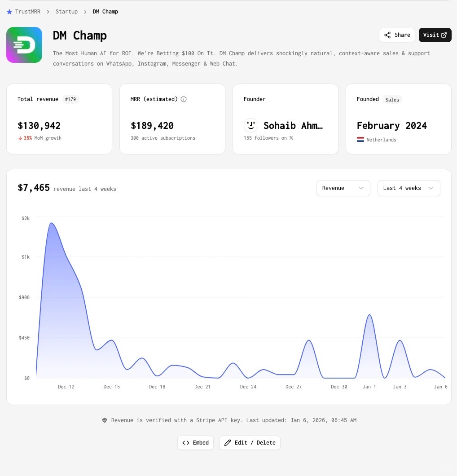Click the $189,420 MRR value

click(152, 125)
